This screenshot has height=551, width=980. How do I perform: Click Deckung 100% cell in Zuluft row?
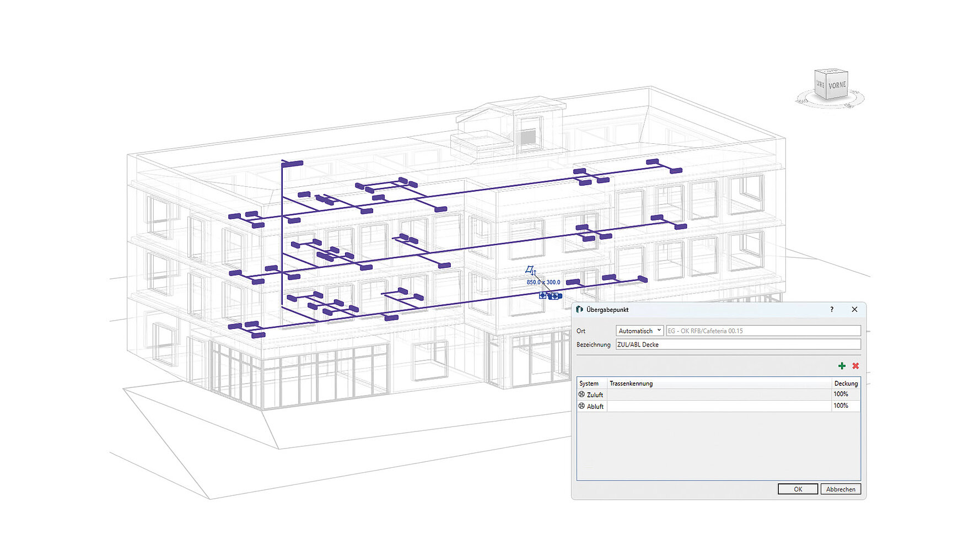click(846, 395)
